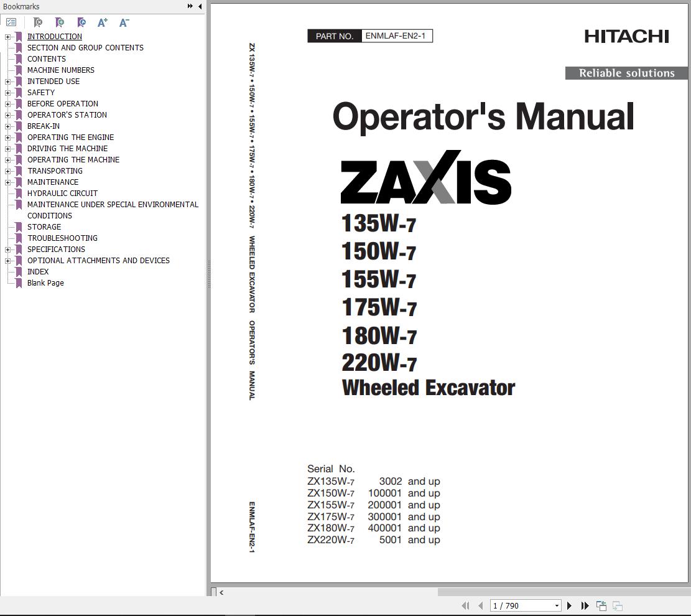
Task: Click the horizontal scrollbar left arrow
Action: pos(221,592)
